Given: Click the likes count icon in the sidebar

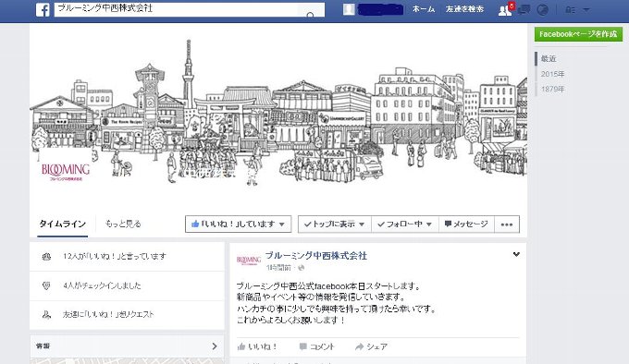Looking at the screenshot, I should click(46, 257).
